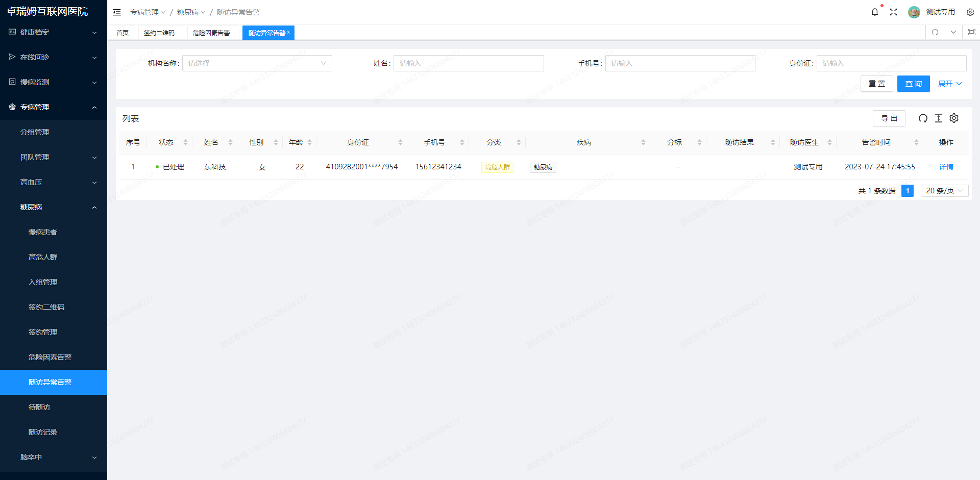Image resolution: width=980 pixels, height=480 pixels.
Task: Expand more filters with 展开
Action: [x=950, y=84]
